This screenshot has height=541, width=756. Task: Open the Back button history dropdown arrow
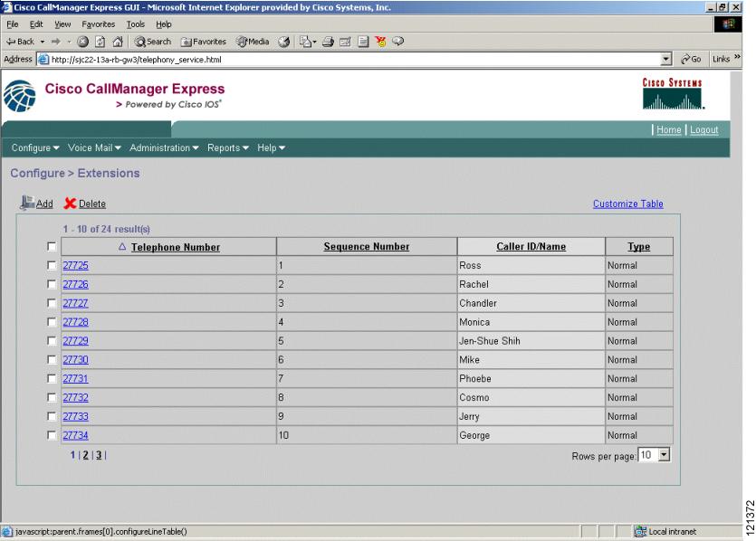click(43, 42)
